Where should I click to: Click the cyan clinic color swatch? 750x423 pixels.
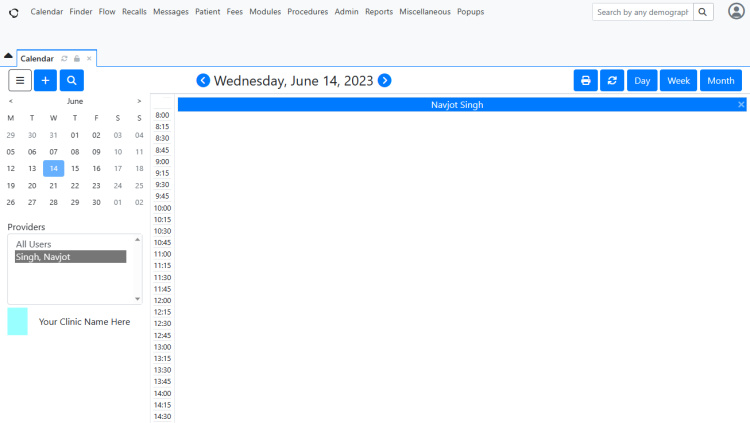(17, 321)
